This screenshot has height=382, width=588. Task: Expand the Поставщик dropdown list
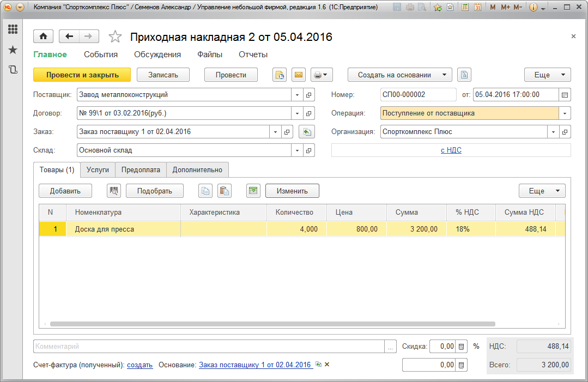[297, 95]
